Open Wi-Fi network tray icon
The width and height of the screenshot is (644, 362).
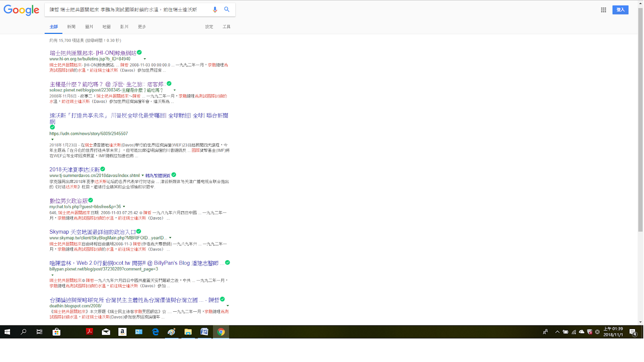pos(574,332)
